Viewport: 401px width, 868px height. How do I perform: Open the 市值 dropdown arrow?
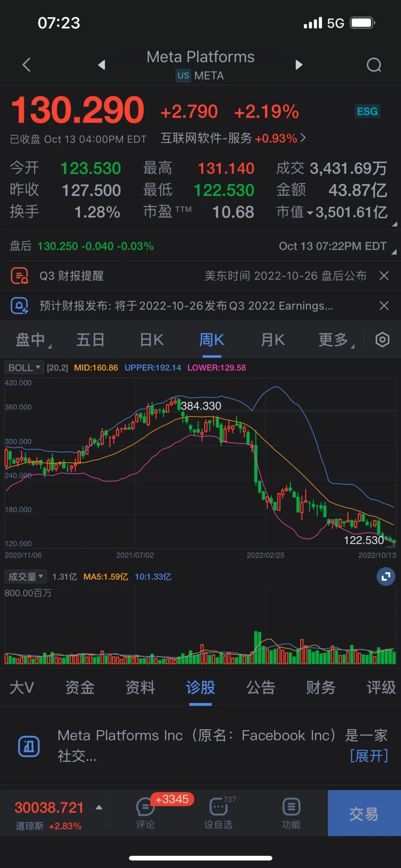point(310,212)
